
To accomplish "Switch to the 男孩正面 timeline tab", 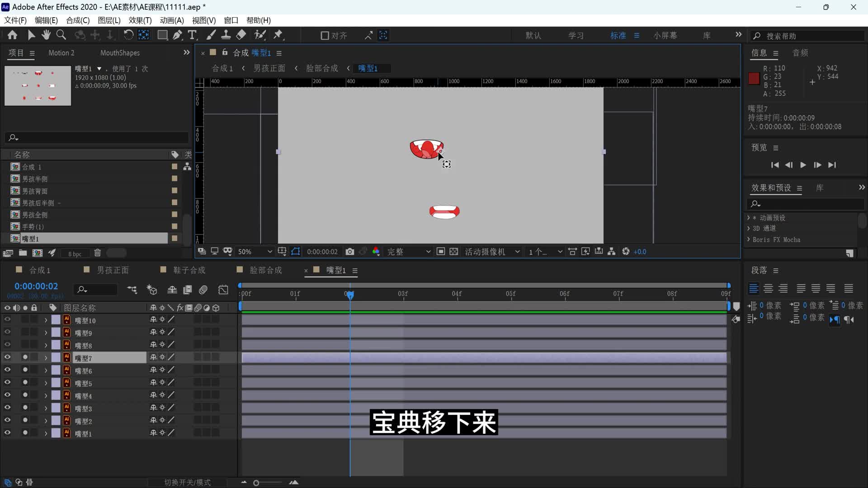I will 113,270.
